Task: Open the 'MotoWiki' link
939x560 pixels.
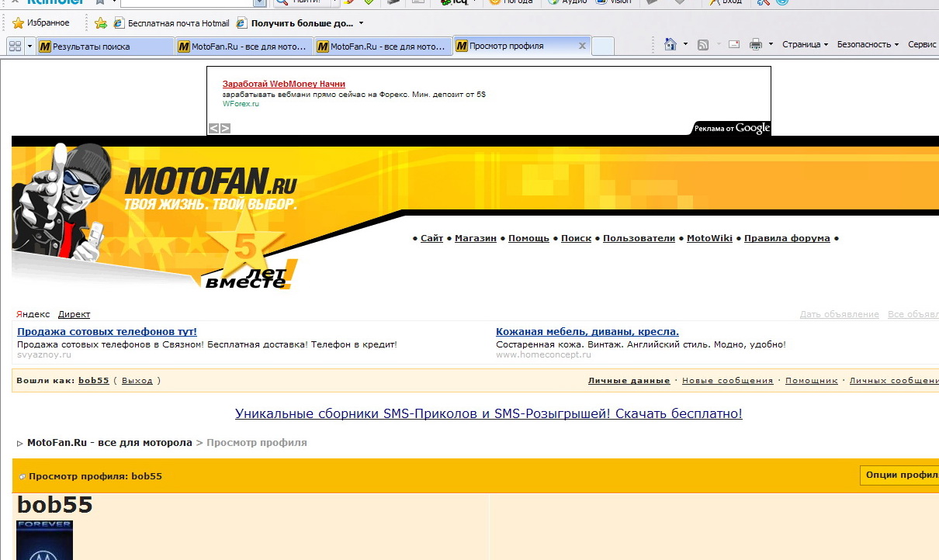Action: 709,238
